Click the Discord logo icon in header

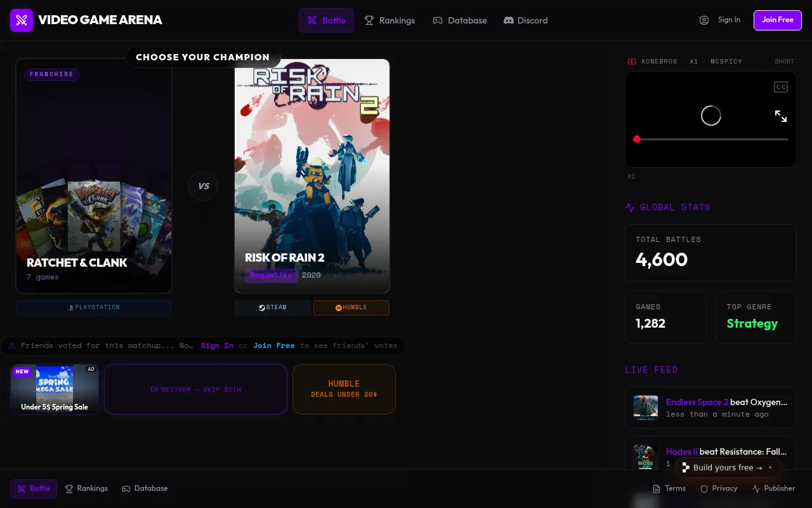509,20
